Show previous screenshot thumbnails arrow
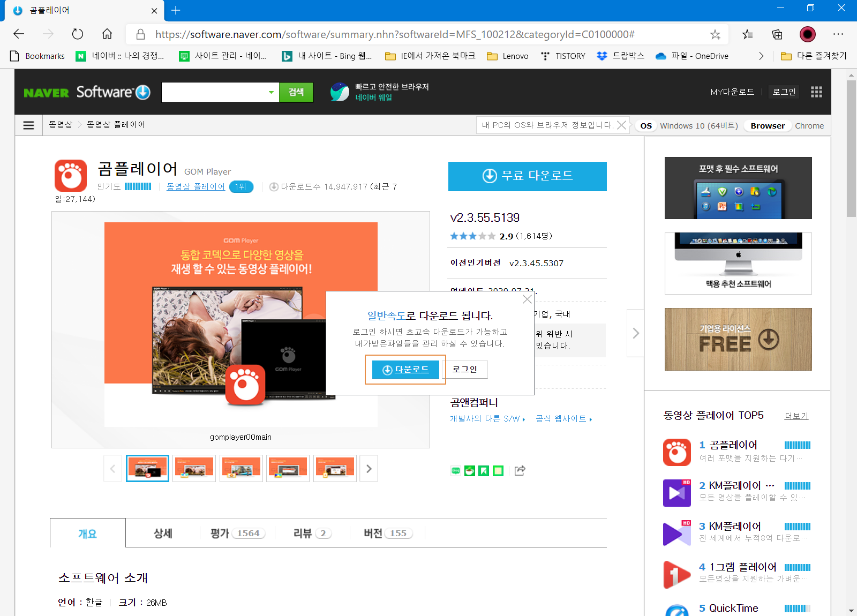Screen dimensions: 857x616 pyautogui.click(x=112, y=469)
